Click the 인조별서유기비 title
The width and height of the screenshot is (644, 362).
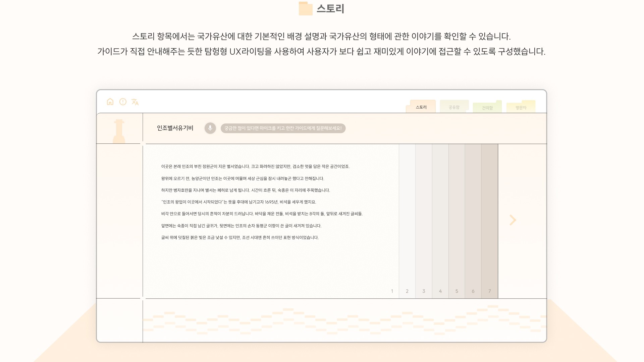[x=175, y=128]
